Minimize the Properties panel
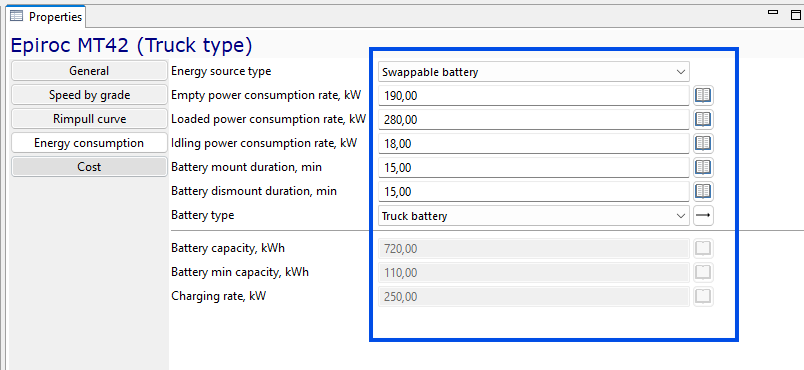 point(773,12)
